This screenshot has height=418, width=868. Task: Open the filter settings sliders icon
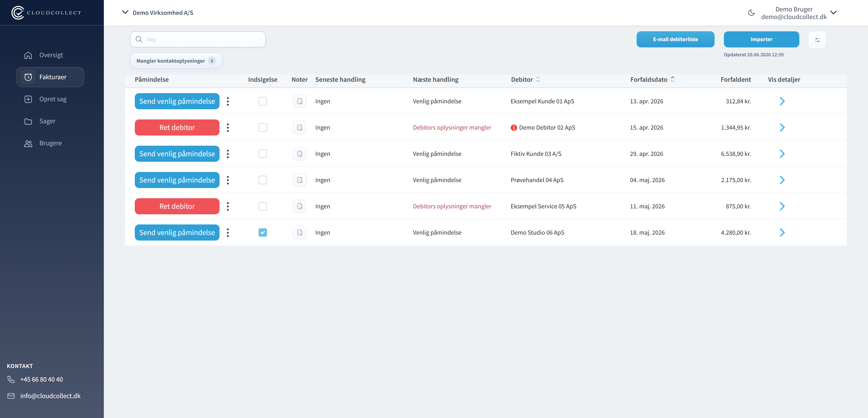click(x=817, y=40)
